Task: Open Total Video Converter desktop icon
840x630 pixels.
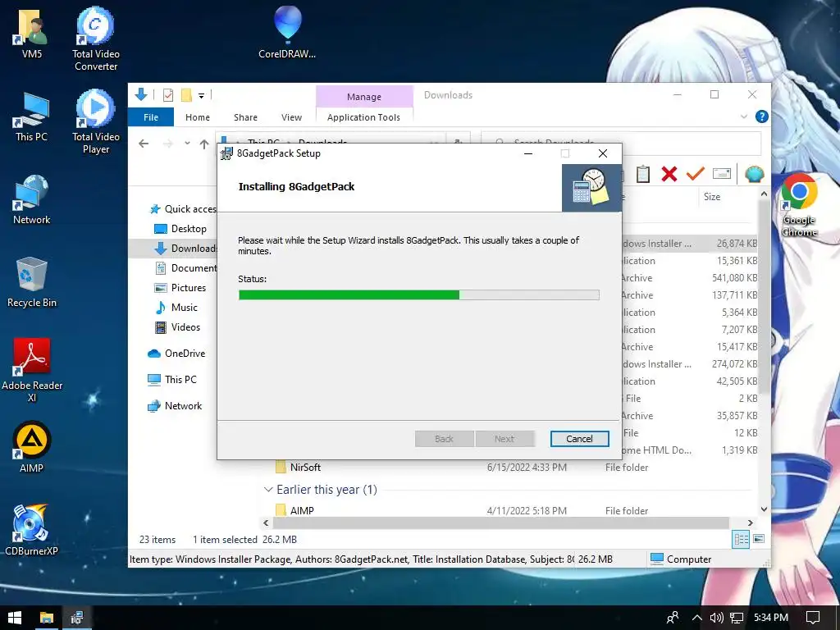Action: pos(96,39)
